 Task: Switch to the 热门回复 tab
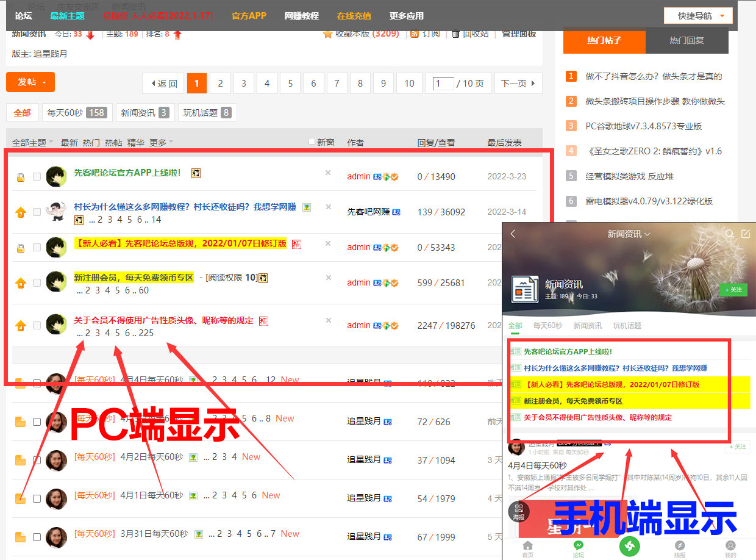coord(686,41)
